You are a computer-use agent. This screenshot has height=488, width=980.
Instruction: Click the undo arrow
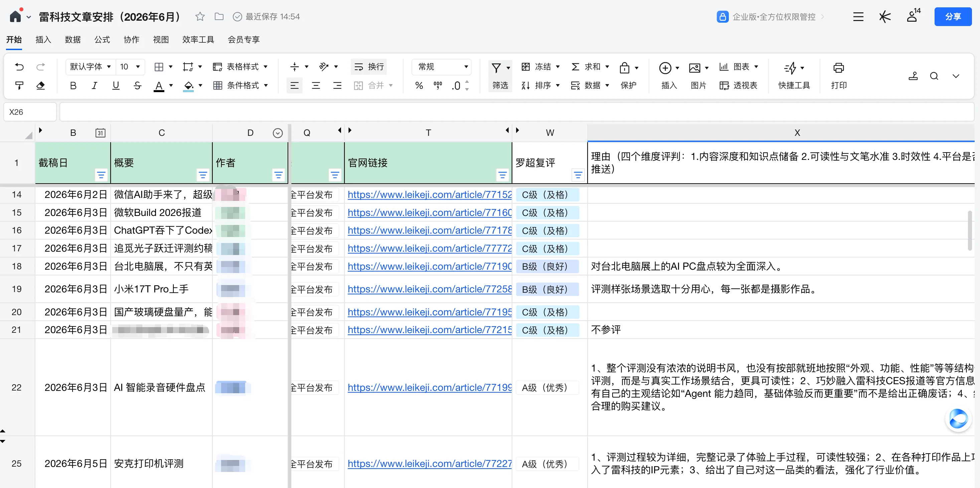pos(19,67)
